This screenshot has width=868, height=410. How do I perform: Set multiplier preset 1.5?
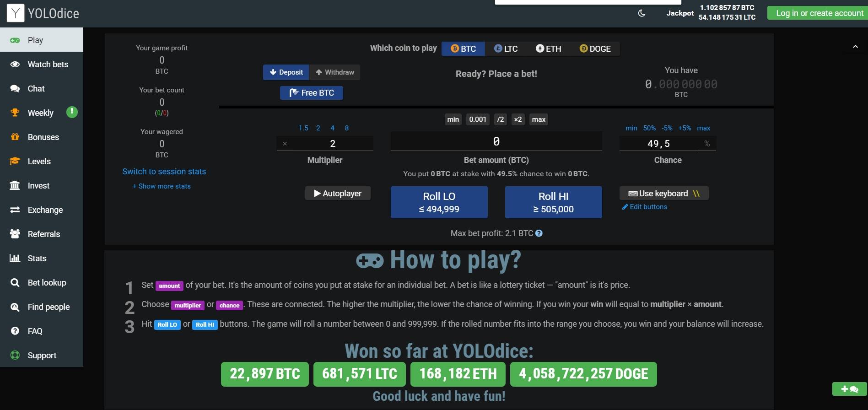[303, 128]
